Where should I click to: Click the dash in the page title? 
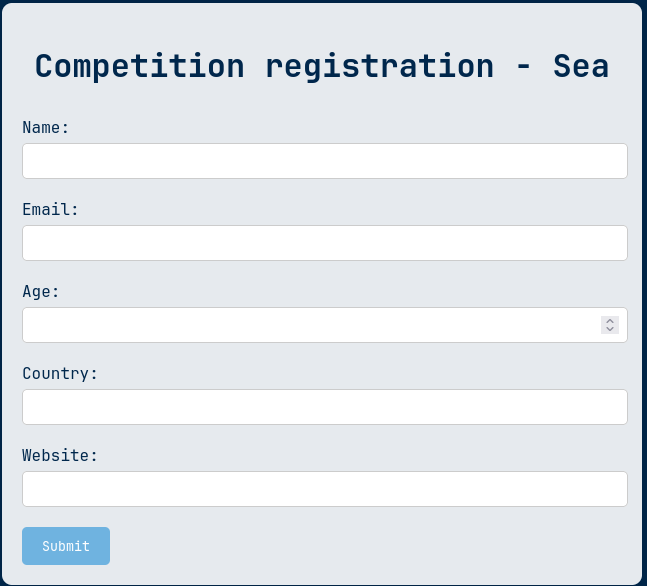(x=523, y=67)
